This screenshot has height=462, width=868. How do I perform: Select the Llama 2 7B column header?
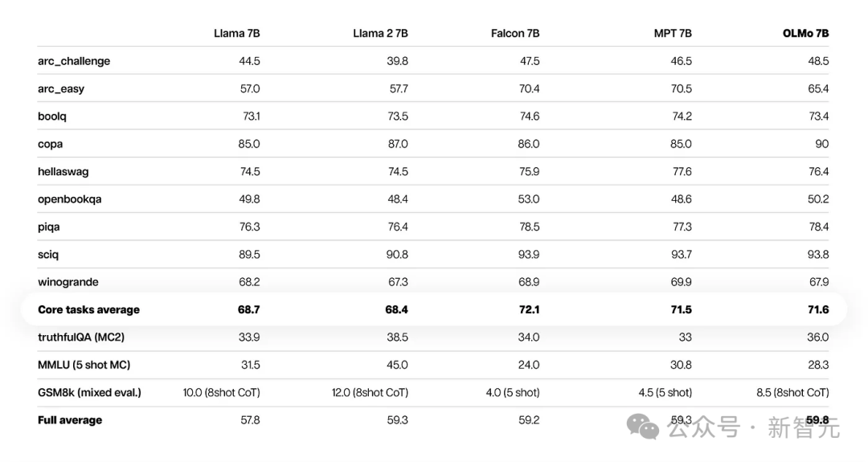tap(380, 34)
